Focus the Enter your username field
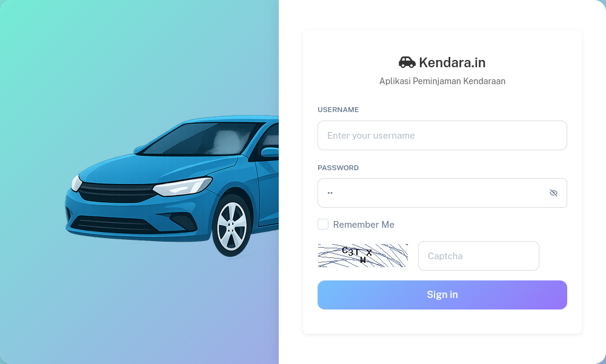Screen dimensions: 606x364 pos(442,135)
